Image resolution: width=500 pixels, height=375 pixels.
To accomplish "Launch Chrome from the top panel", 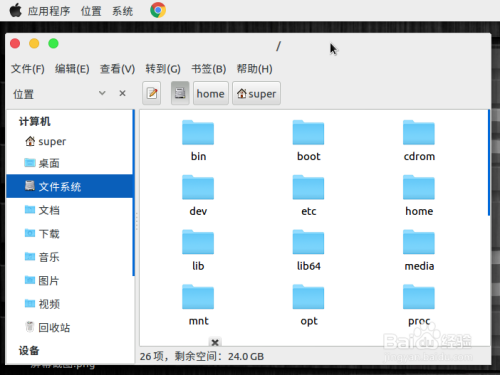I will 158,10.
